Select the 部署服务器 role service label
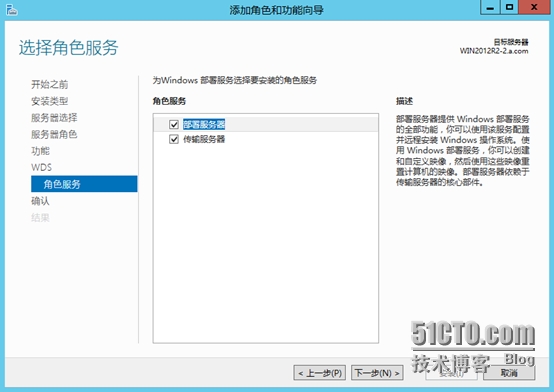The height and width of the screenshot is (392, 554). pos(204,124)
